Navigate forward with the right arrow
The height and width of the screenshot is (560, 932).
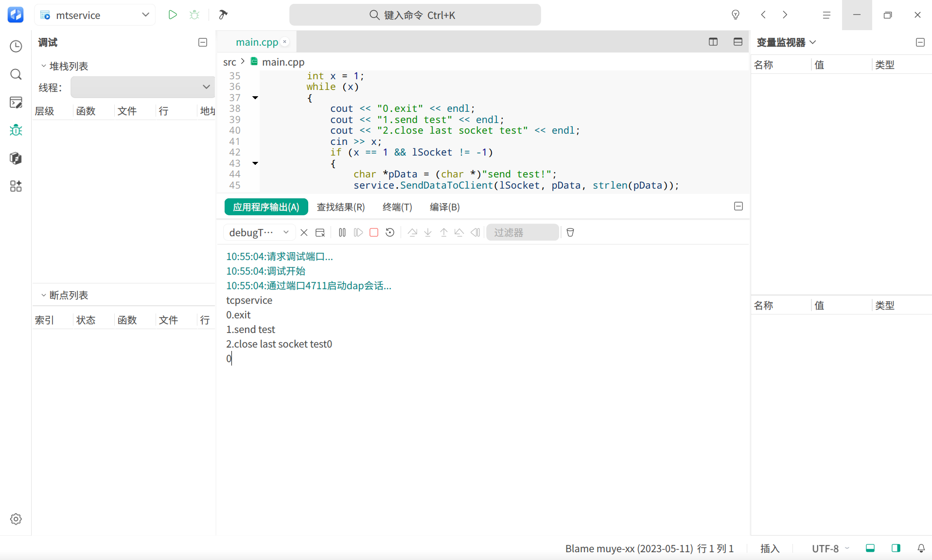[785, 15]
